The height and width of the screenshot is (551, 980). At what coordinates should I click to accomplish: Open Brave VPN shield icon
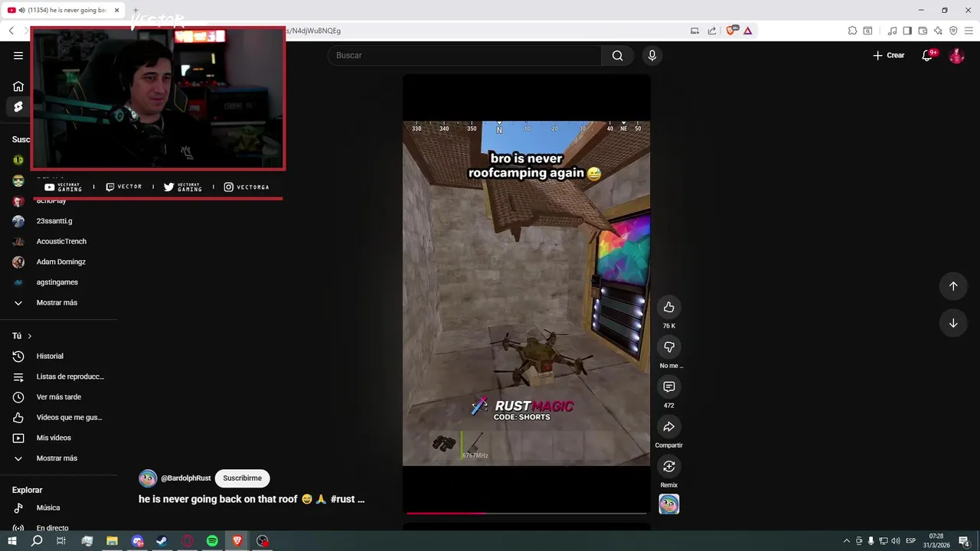(953, 31)
